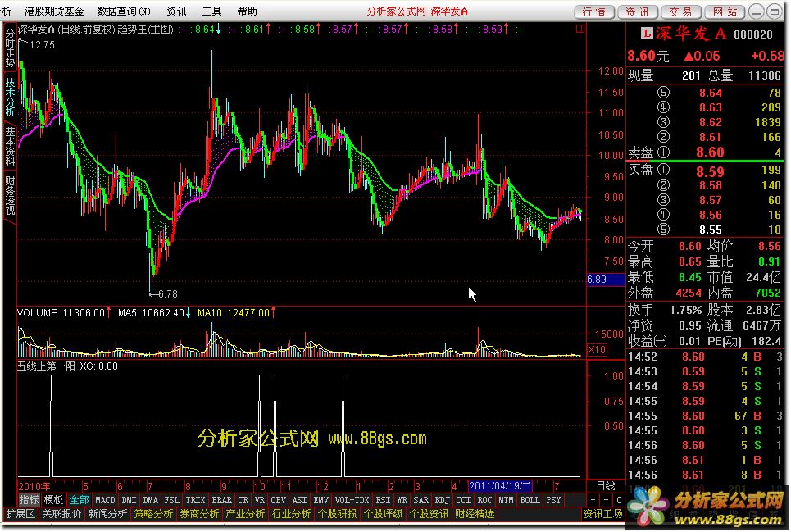Click the small square icon atop chart corner

pos(580,29)
